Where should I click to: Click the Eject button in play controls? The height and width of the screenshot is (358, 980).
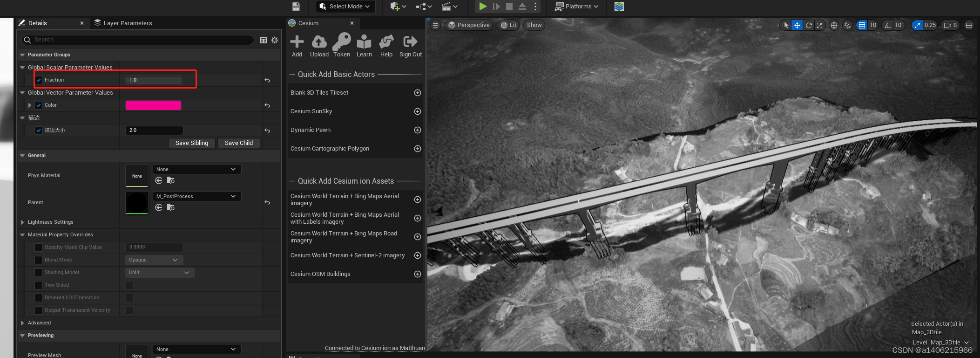522,7
